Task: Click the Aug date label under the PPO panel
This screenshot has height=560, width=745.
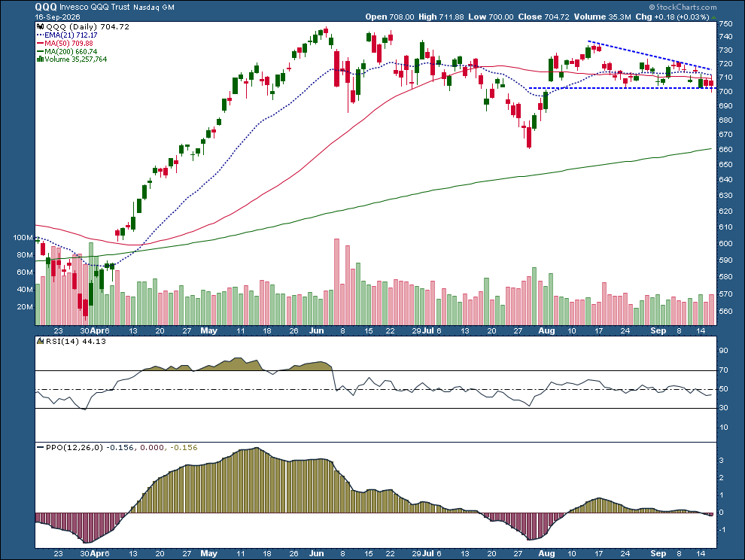Action: pyautogui.click(x=547, y=554)
